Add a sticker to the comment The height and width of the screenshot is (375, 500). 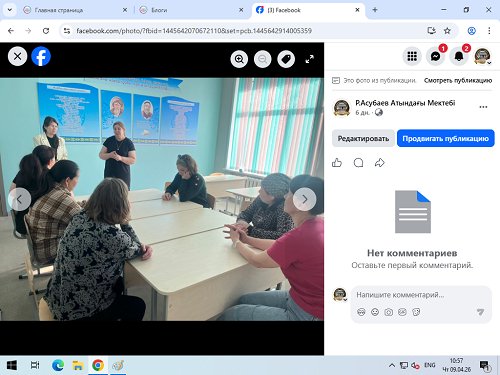tap(416, 312)
